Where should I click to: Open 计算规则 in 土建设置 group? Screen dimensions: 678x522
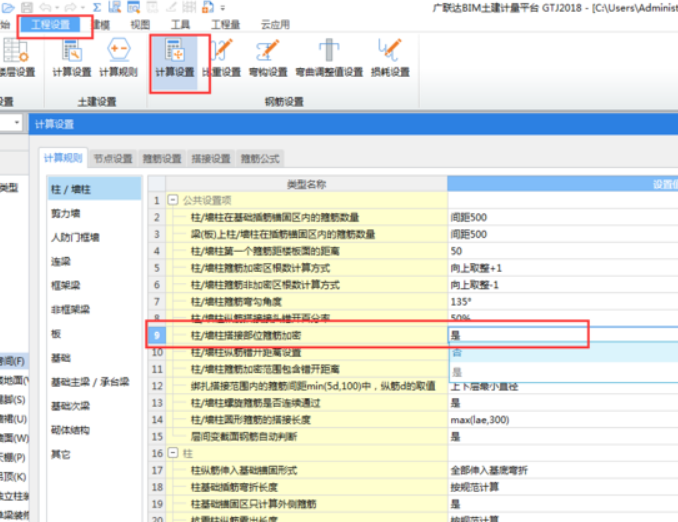pyautogui.click(x=118, y=58)
